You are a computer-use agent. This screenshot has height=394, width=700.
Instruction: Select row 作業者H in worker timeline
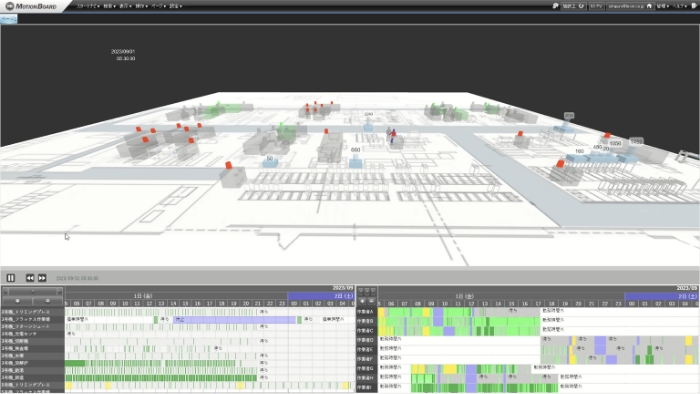pos(367,377)
